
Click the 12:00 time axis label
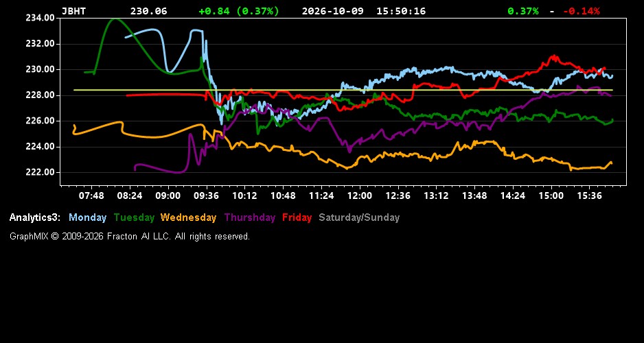pyautogui.click(x=359, y=196)
